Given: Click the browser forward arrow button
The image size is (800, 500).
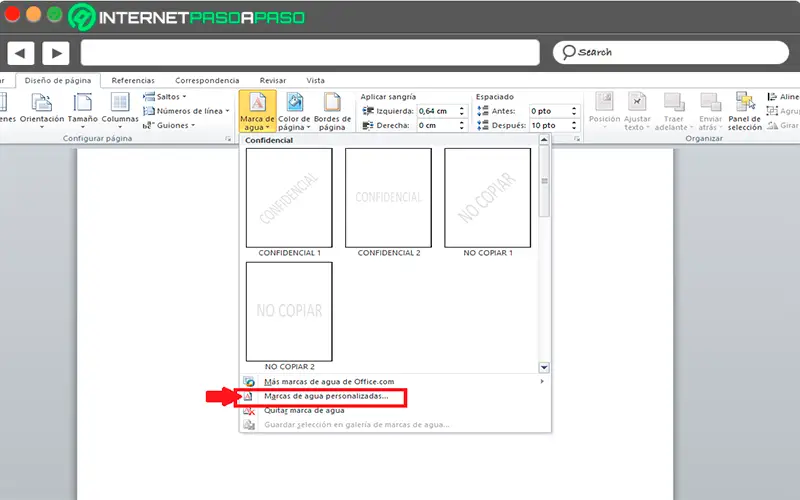Looking at the screenshot, I should coord(56,53).
